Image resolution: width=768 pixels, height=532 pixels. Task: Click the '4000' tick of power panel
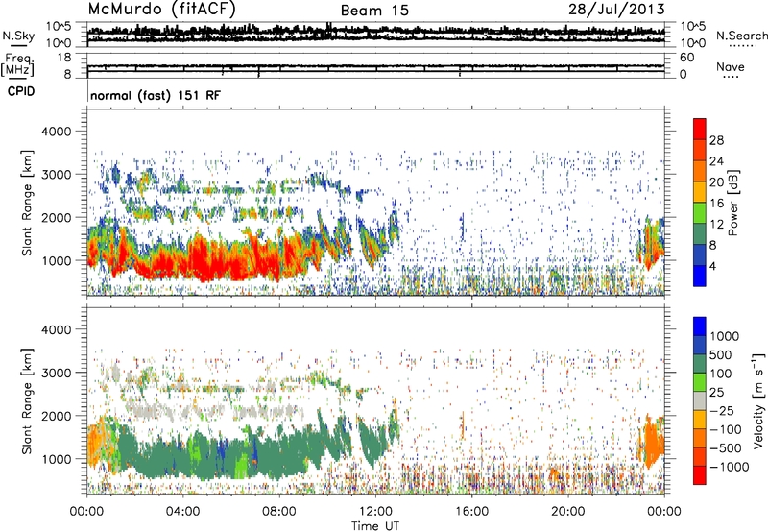click(x=56, y=132)
